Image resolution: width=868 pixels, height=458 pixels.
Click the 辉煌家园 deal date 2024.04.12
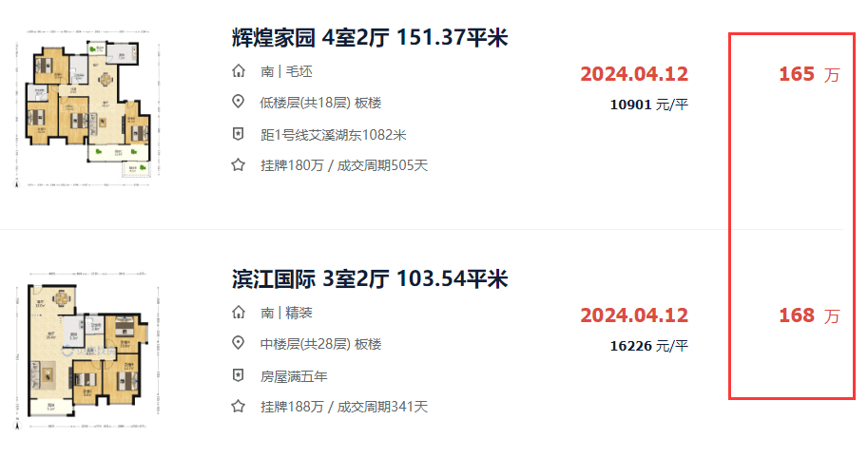point(634,74)
